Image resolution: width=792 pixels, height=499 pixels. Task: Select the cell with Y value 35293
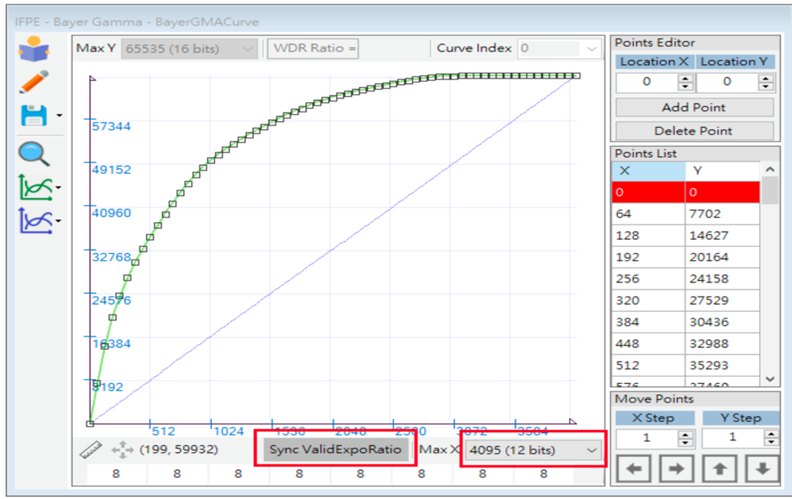tap(723, 366)
